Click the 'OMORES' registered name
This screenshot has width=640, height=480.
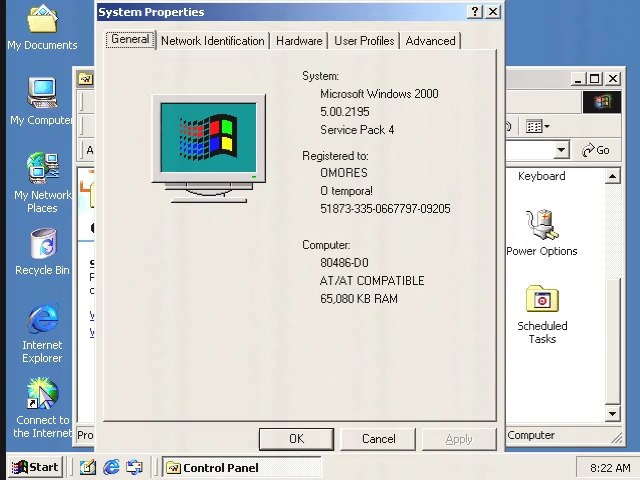(344, 173)
